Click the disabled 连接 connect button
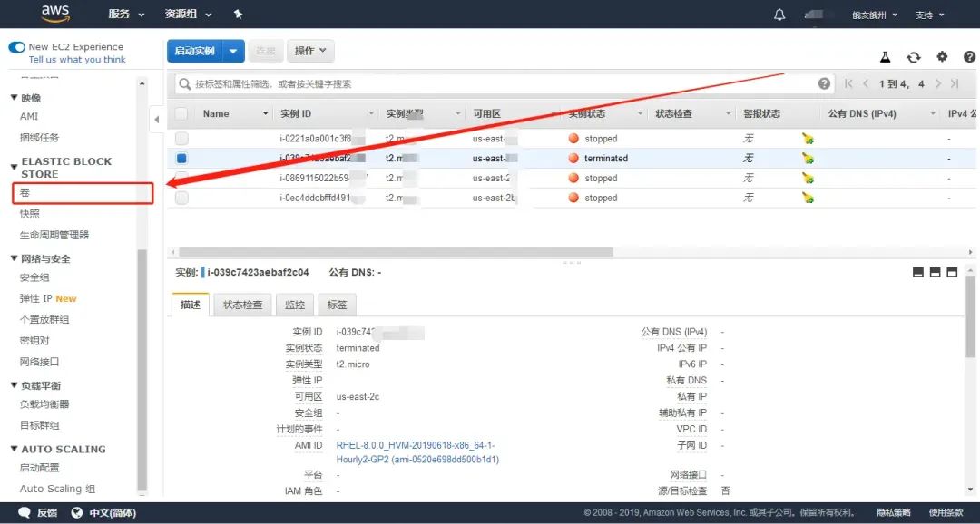The image size is (980, 524). click(x=266, y=51)
